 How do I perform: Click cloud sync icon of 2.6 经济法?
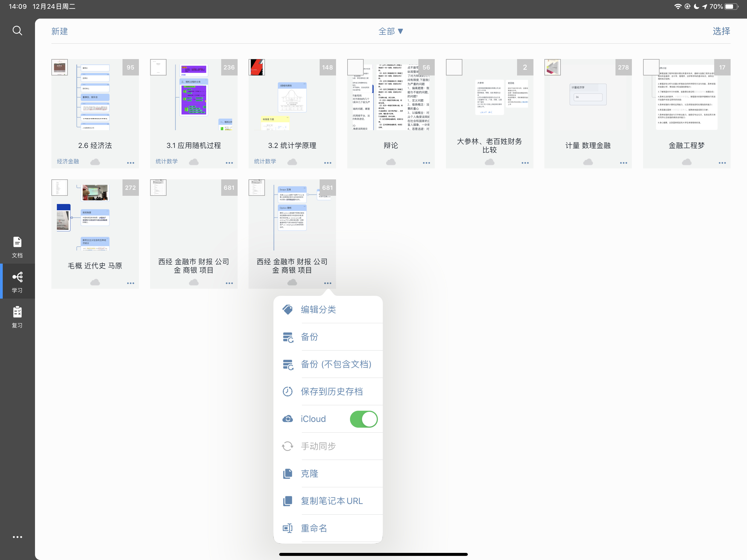pos(95,162)
